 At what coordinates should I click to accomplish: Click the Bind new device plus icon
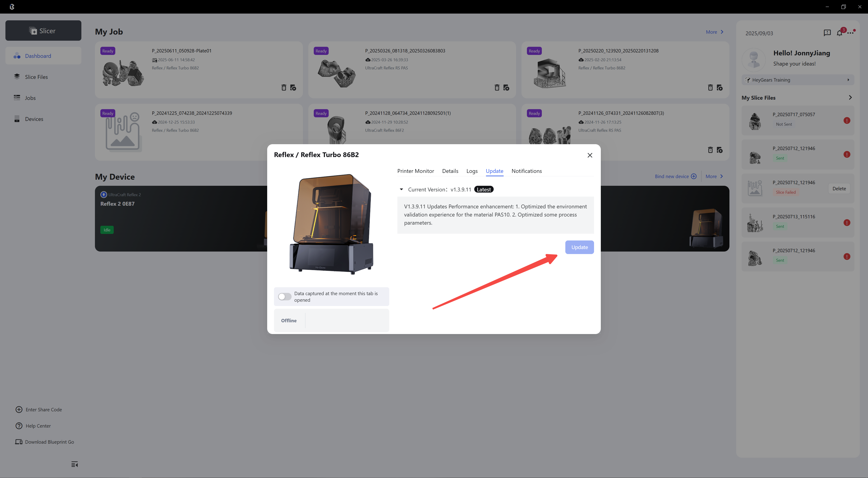tap(693, 176)
